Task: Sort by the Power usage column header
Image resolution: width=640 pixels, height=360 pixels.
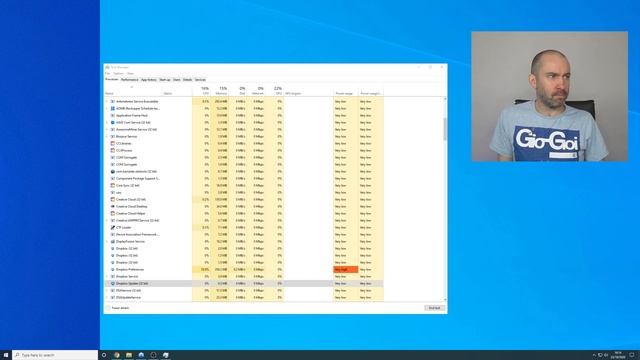Action: coord(346,91)
